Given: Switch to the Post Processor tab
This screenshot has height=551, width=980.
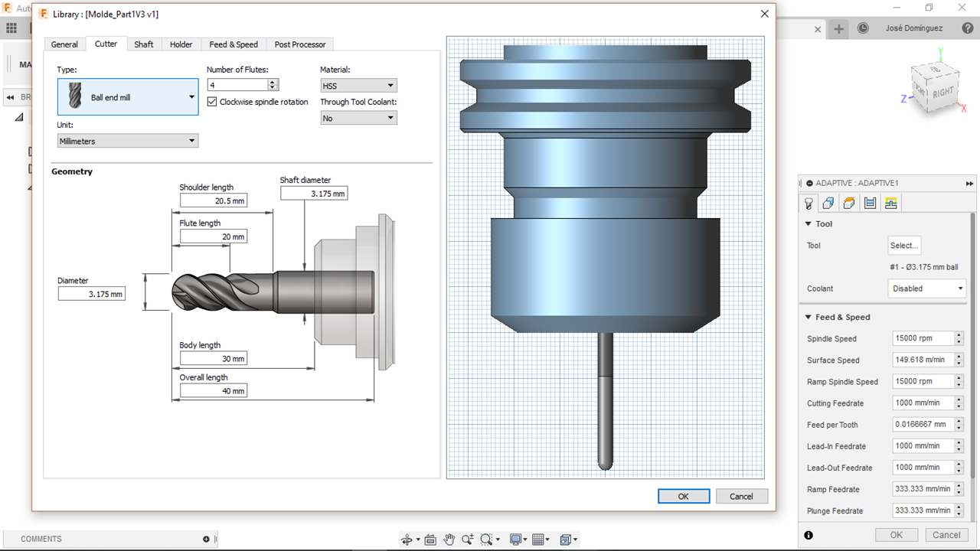Looking at the screenshot, I should (300, 44).
